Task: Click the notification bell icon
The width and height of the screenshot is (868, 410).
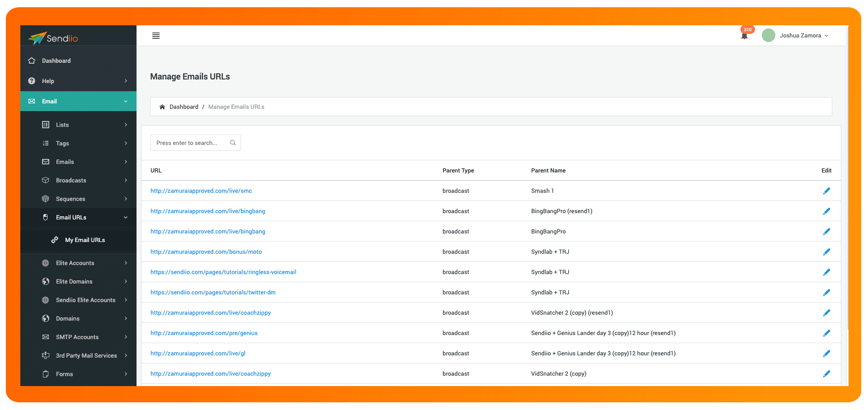Action: (744, 36)
